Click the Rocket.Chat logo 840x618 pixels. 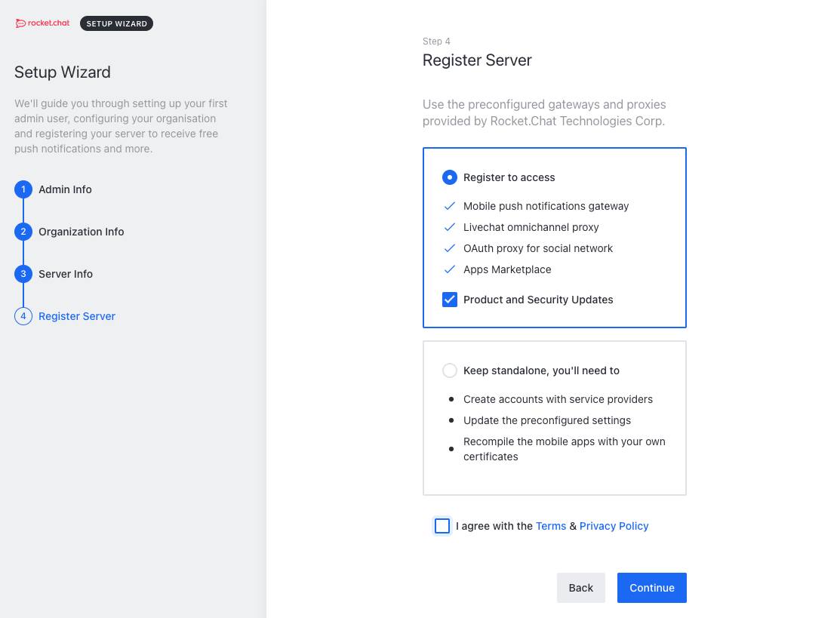click(x=42, y=23)
